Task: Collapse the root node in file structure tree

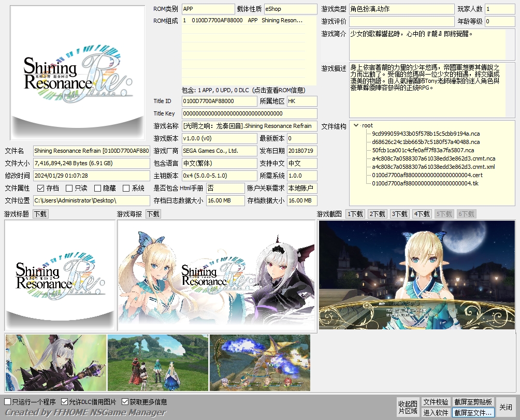Action: pyautogui.click(x=356, y=125)
